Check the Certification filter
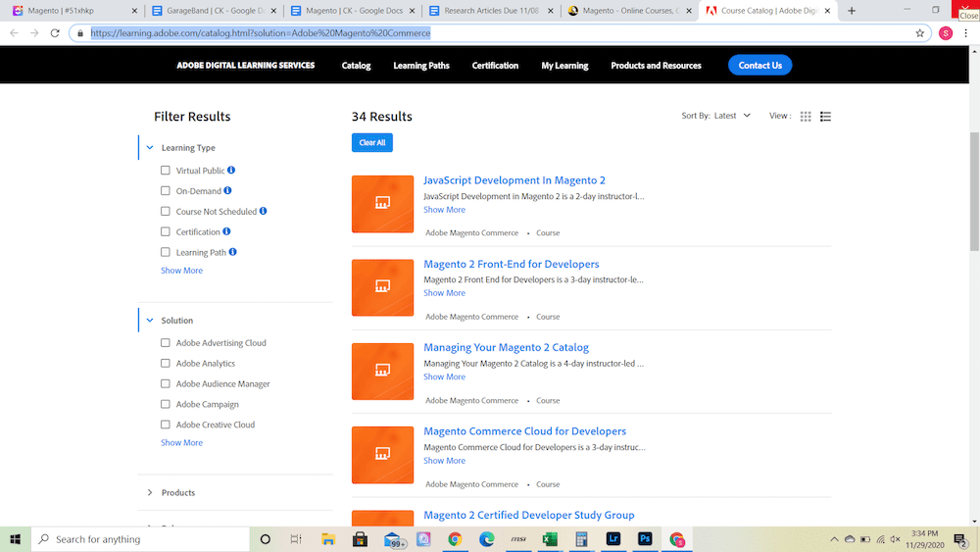Screen dimensions: 980x552 (x=165, y=231)
